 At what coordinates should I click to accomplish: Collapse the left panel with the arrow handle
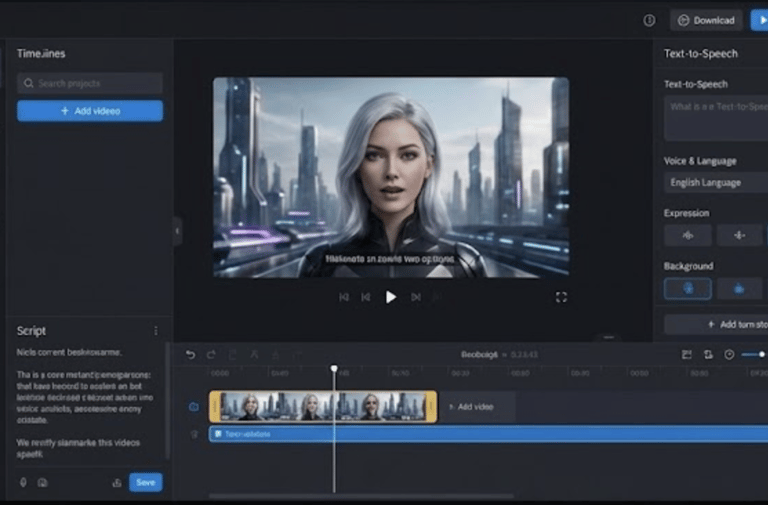click(177, 231)
